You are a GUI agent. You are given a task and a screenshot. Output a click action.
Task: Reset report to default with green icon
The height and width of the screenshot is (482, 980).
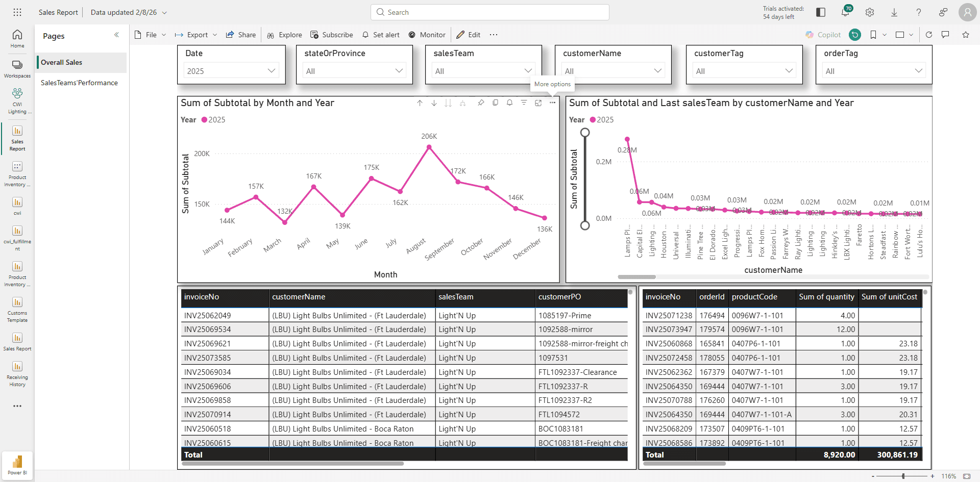[855, 35]
